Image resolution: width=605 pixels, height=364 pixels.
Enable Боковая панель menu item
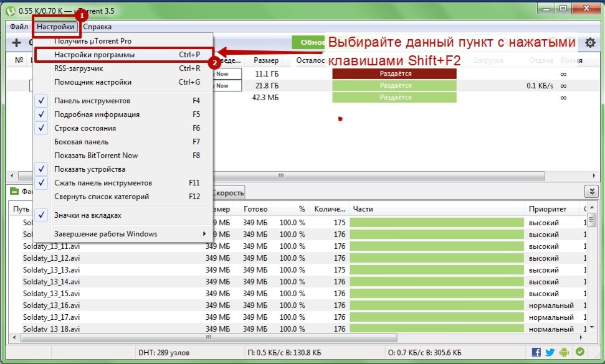(123, 142)
